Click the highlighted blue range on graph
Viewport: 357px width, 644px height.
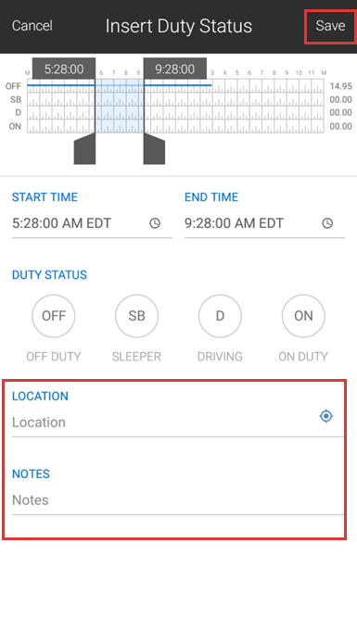[x=120, y=106]
